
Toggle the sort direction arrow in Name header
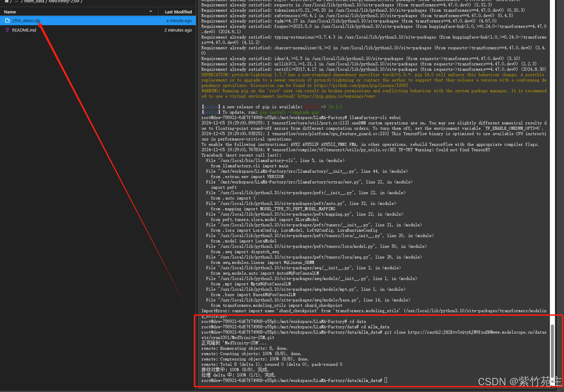(151, 11)
